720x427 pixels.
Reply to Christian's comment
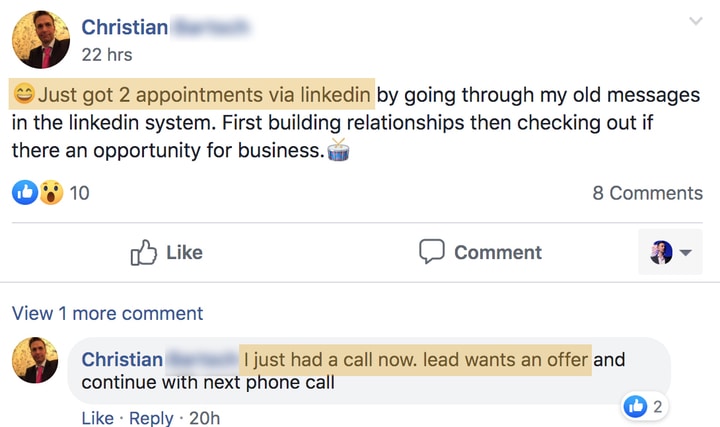click(149, 418)
